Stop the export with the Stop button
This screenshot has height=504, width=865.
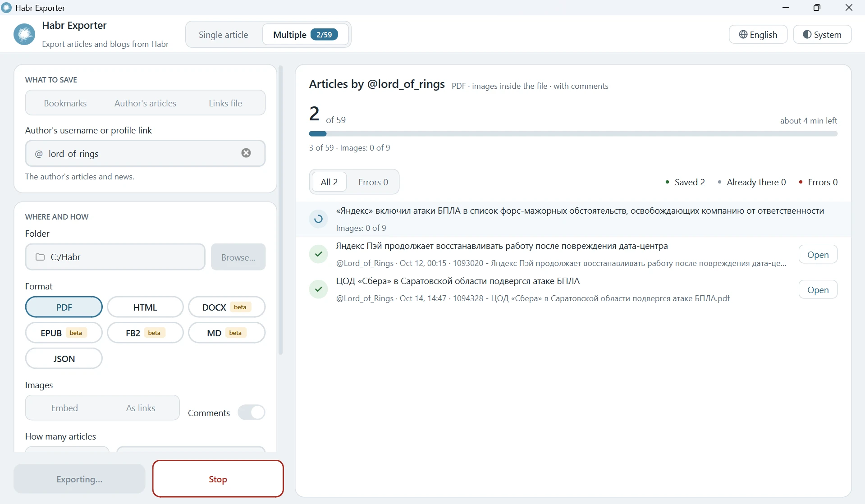point(218,479)
